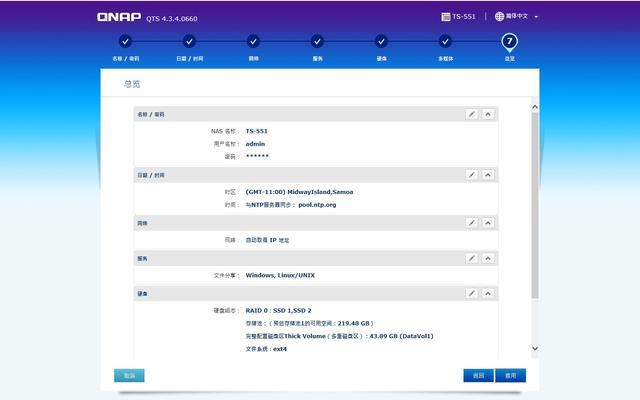The height and width of the screenshot is (400, 640).
Task: Select the 多媒体 wizard step
Action: click(x=445, y=42)
